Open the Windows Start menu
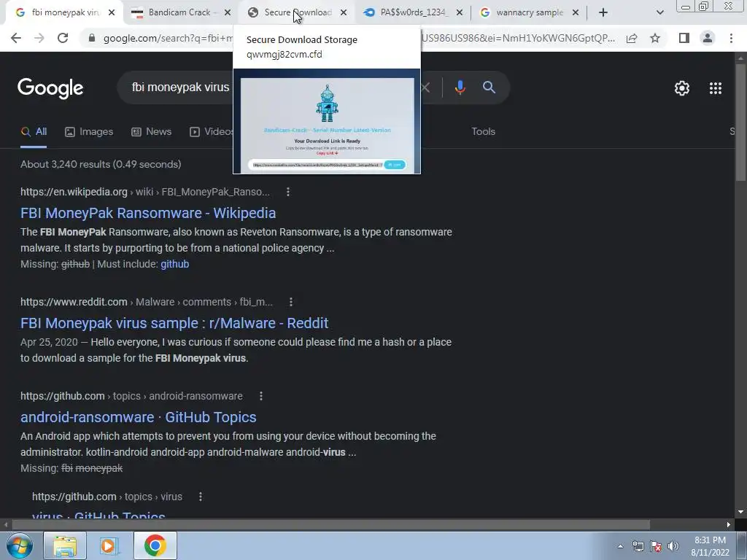This screenshot has height=560, width=747. 20,545
